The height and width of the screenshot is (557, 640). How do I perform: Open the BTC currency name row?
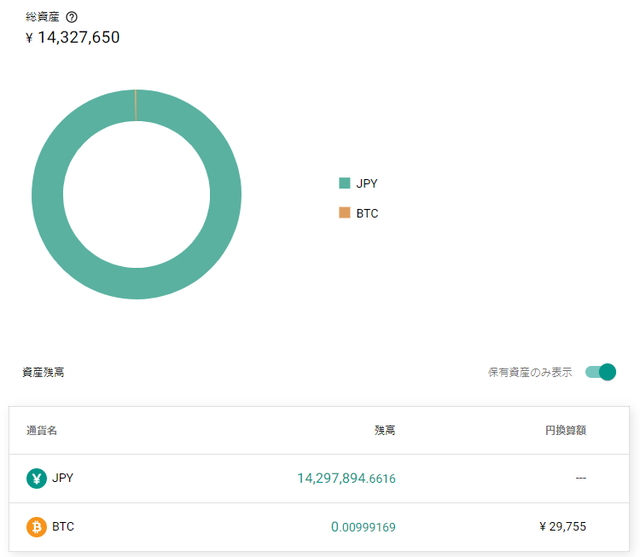(319, 527)
